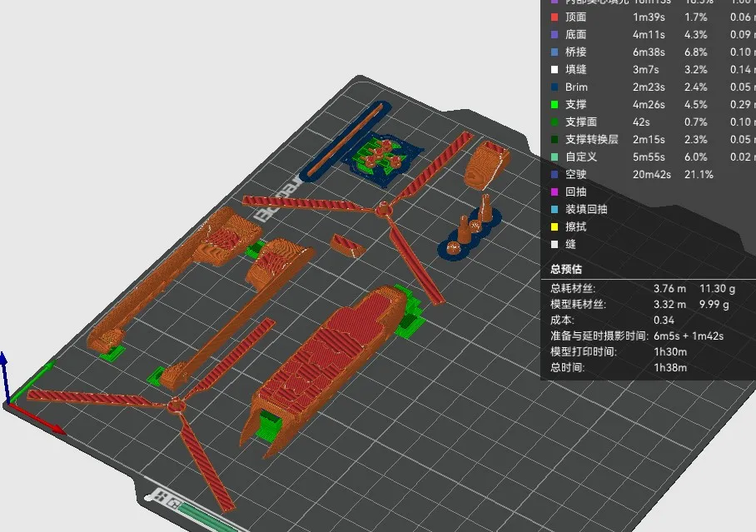Click the 模型耗材丝 label
756x532 pixels.
[x=578, y=305]
